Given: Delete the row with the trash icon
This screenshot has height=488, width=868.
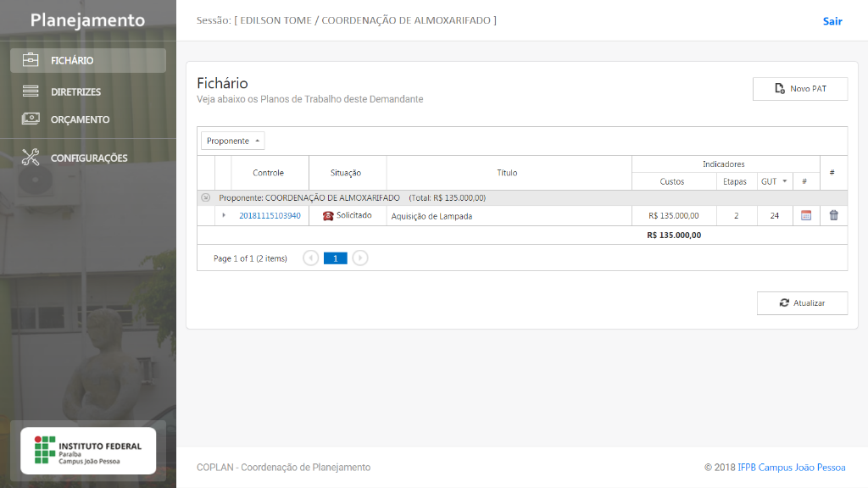Looking at the screenshot, I should pyautogui.click(x=833, y=216).
